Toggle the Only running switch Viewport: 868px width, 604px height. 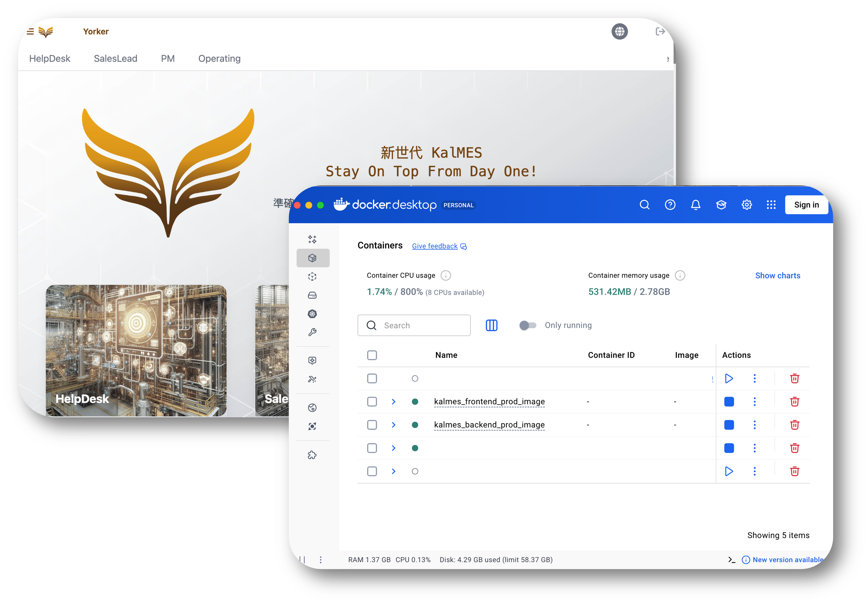pos(528,326)
